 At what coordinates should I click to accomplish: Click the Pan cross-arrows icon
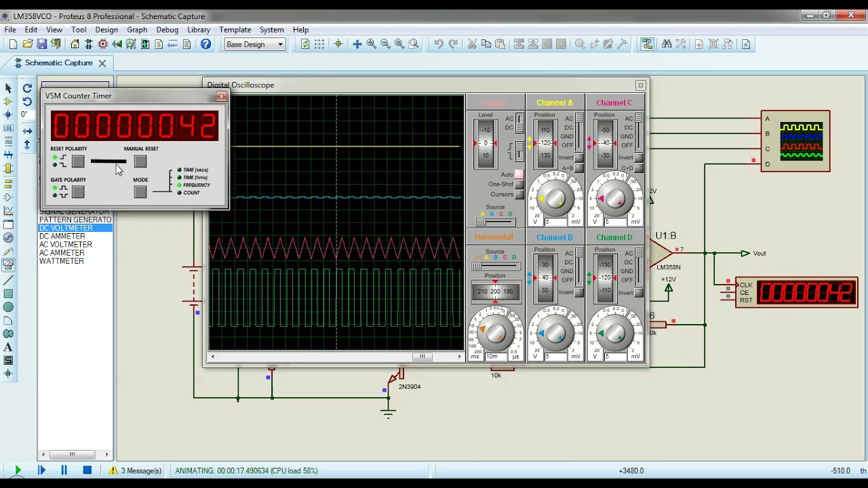pos(357,44)
